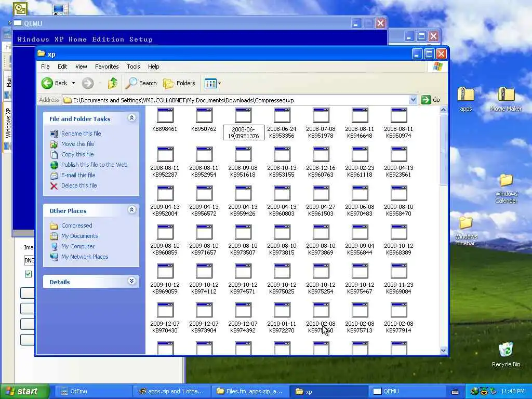Select the KB950762 file icon
Viewport: 532px width, 399px height.
[204, 115]
